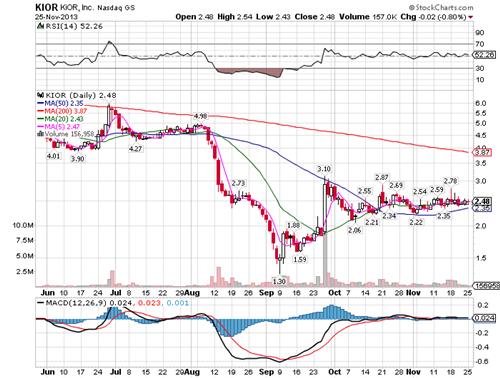The height and width of the screenshot is (378, 500).
Task: Click the 0.2 label on MACD axis
Action: point(483,305)
